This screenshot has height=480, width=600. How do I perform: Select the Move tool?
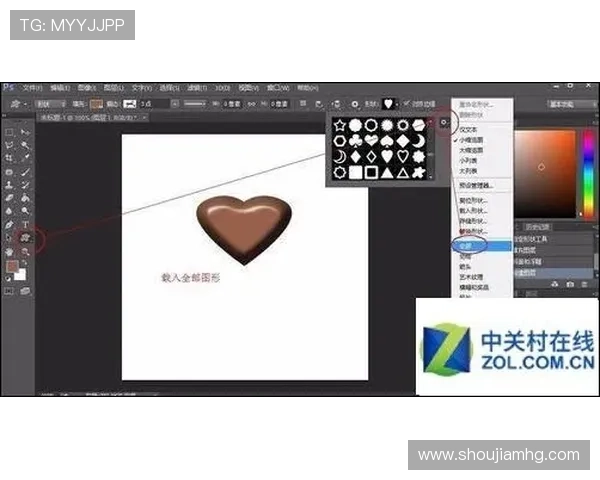point(25,132)
